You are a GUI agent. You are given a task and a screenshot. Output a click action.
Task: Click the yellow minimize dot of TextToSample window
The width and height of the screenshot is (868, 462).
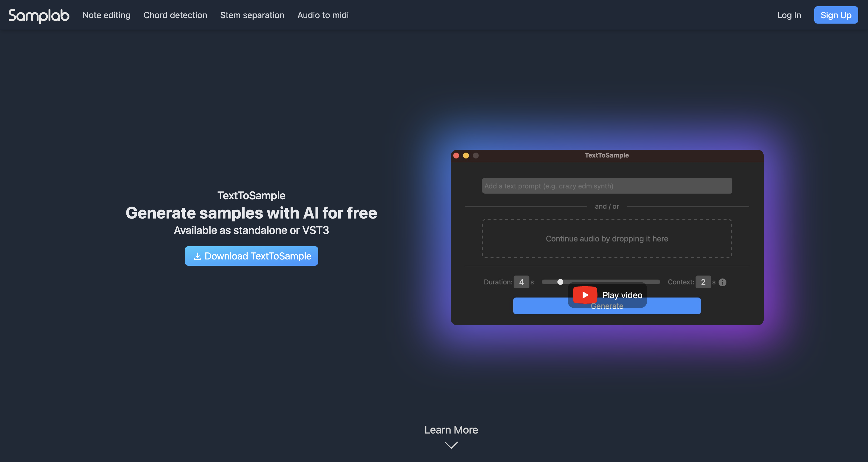[x=466, y=156]
